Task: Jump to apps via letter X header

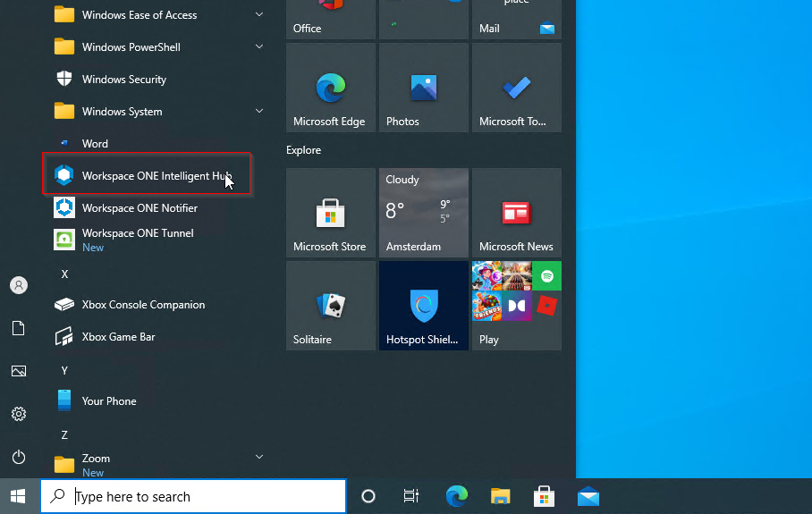Action: pos(64,274)
